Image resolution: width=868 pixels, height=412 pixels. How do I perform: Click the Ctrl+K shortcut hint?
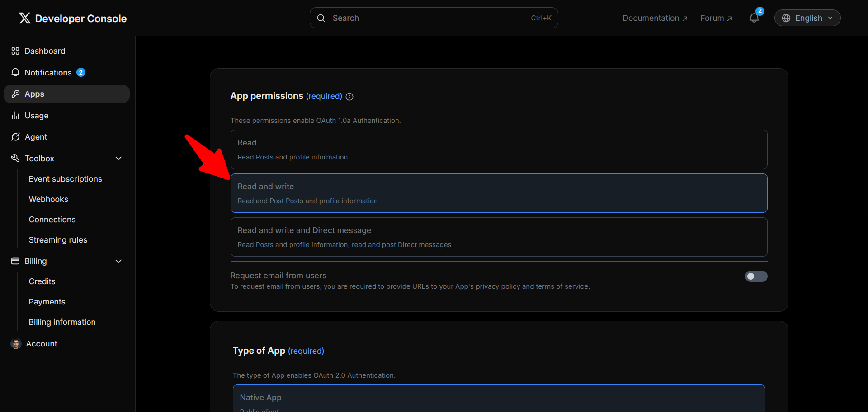541,18
